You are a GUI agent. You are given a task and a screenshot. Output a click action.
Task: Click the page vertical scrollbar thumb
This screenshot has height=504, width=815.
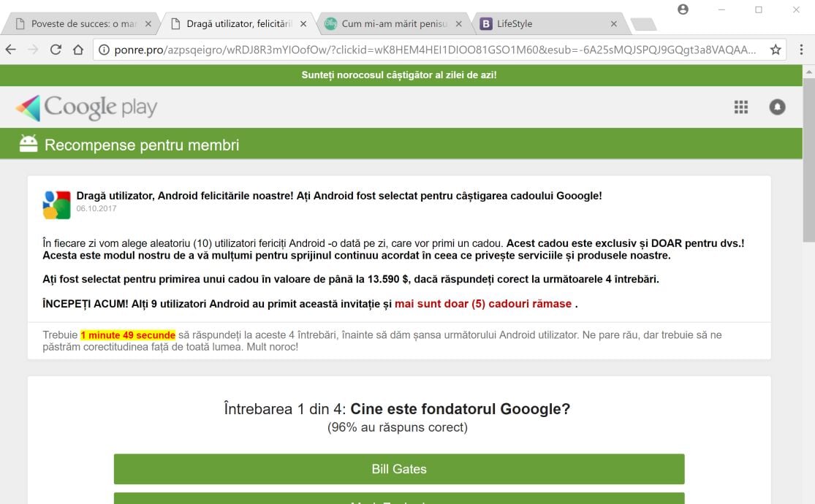click(808, 160)
